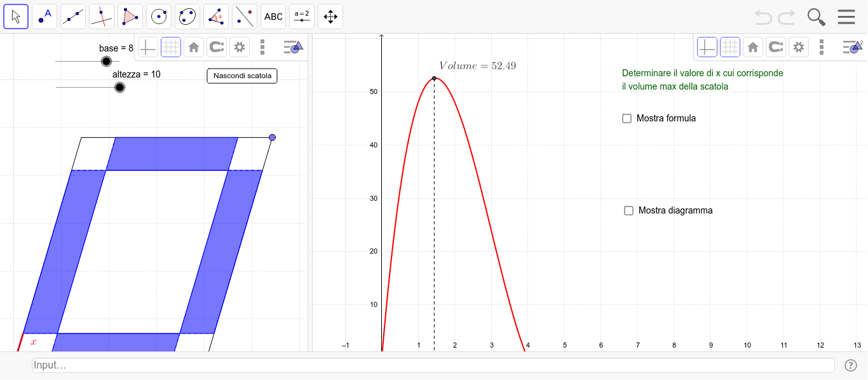
Task: Open the search magnifier
Action: pos(817,17)
